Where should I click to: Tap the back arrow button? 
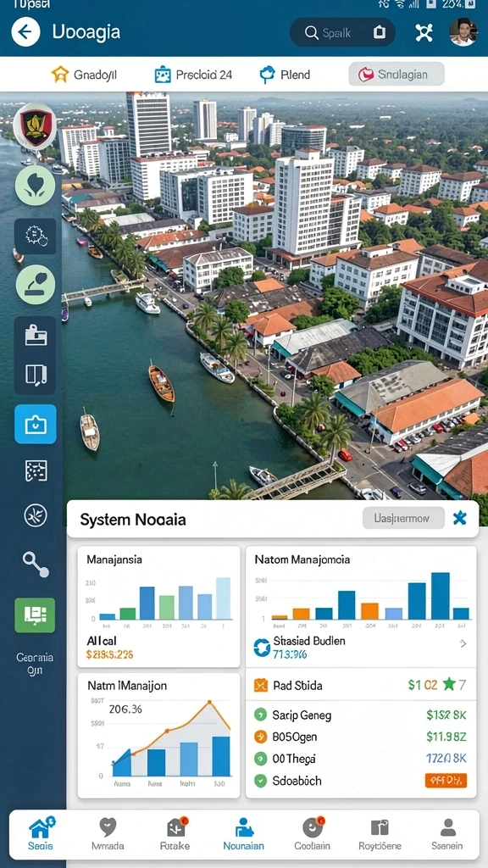[x=25, y=31]
